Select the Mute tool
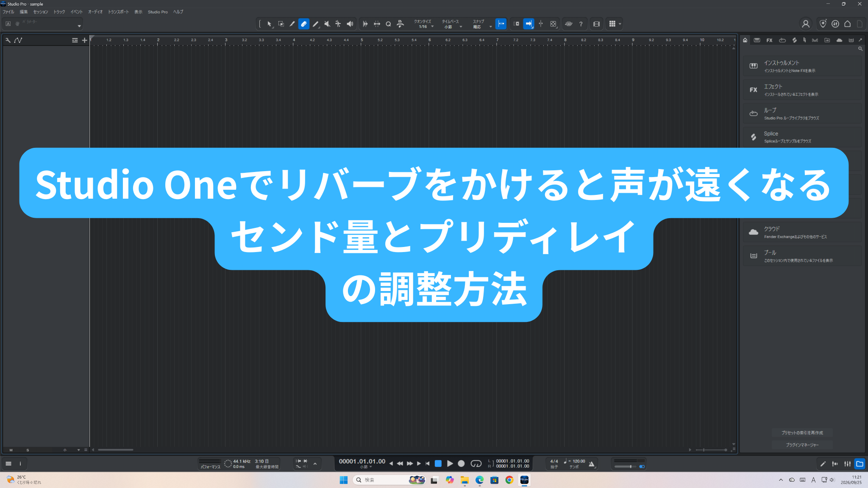868x488 pixels. [x=327, y=24]
